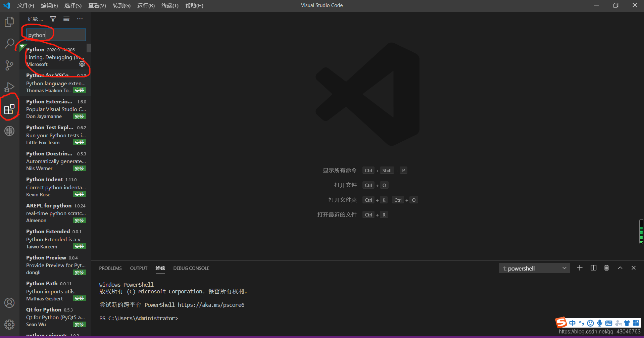Switch to the DEBUG CONSOLE tab

[x=191, y=268]
